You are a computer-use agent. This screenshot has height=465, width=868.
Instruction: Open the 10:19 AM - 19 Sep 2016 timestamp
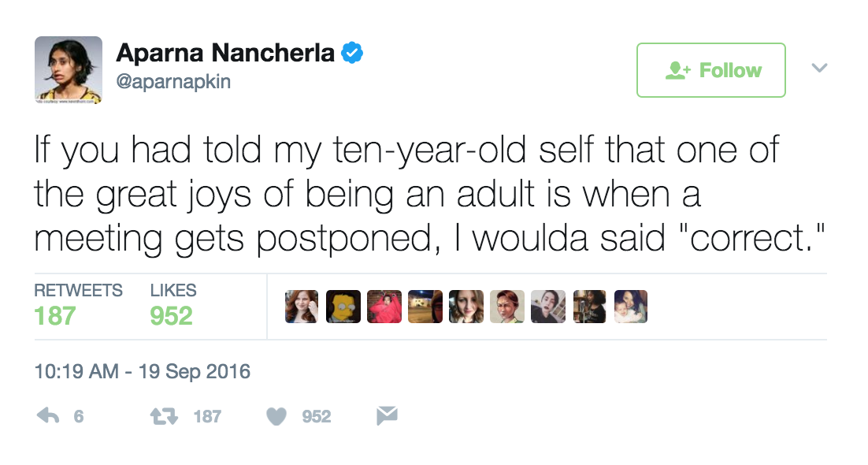click(143, 370)
